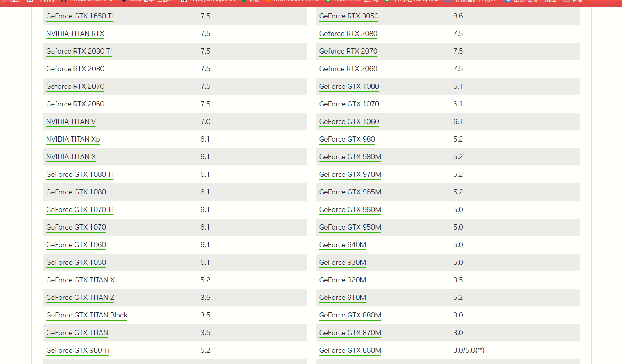
Task: Select the NVIDIA TITAN V link
Action: coord(71,122)
